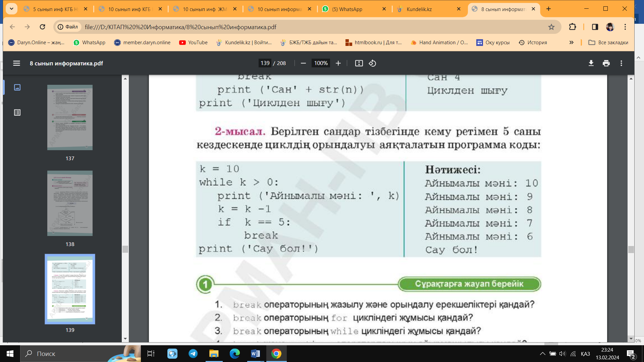The width and height of the screenshot is (644, 362).
Task: Open the Chrome extensions puzzle icon
Action: coord(573,27)
